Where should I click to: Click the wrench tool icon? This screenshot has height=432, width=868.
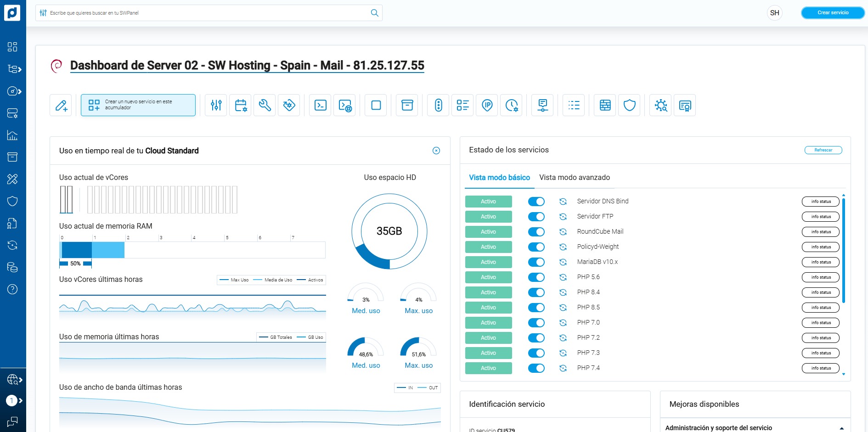click(x=265, y=105)
